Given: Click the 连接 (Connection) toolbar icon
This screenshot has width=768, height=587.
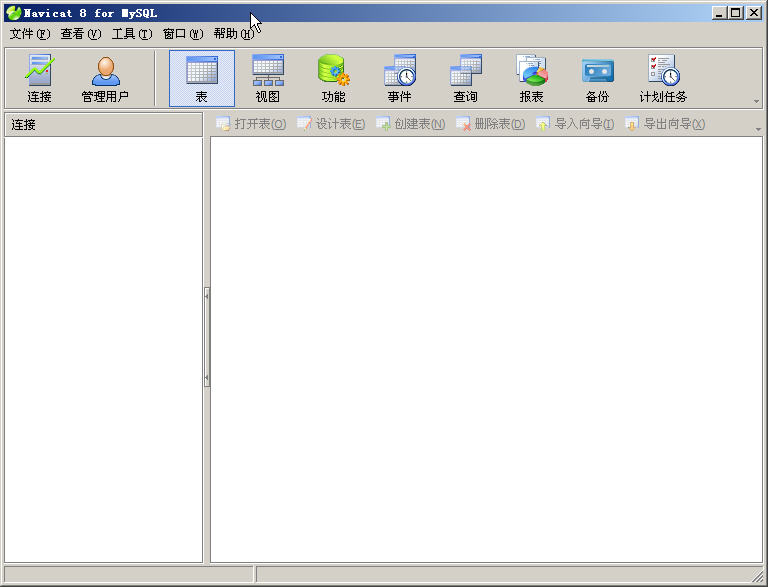Looking at the screenshot, I should (x=39, y=79).
